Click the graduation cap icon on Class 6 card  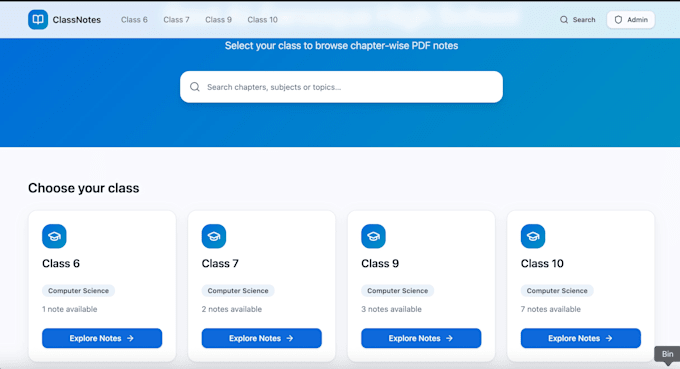click(x=54, y=236)
